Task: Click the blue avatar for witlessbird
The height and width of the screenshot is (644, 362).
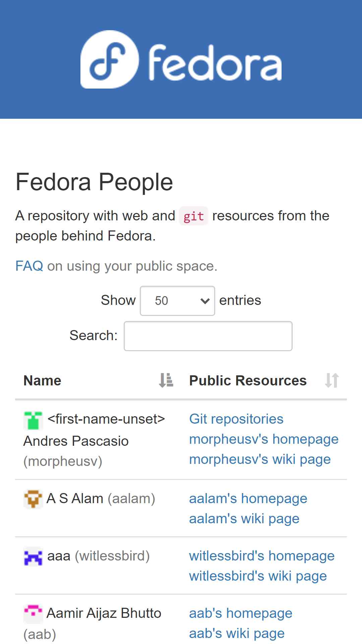Action: [x=33, y=557]
